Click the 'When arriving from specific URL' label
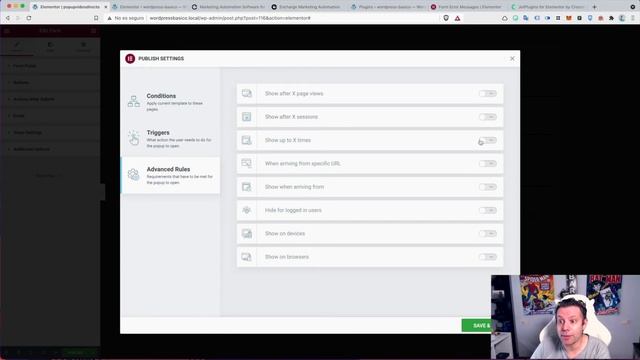This screenshot has width=640, height=360. point(302,163)
